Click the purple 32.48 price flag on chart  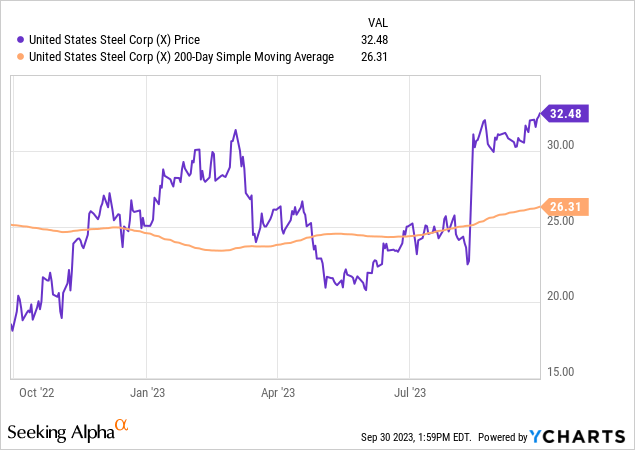pos(565,114)
